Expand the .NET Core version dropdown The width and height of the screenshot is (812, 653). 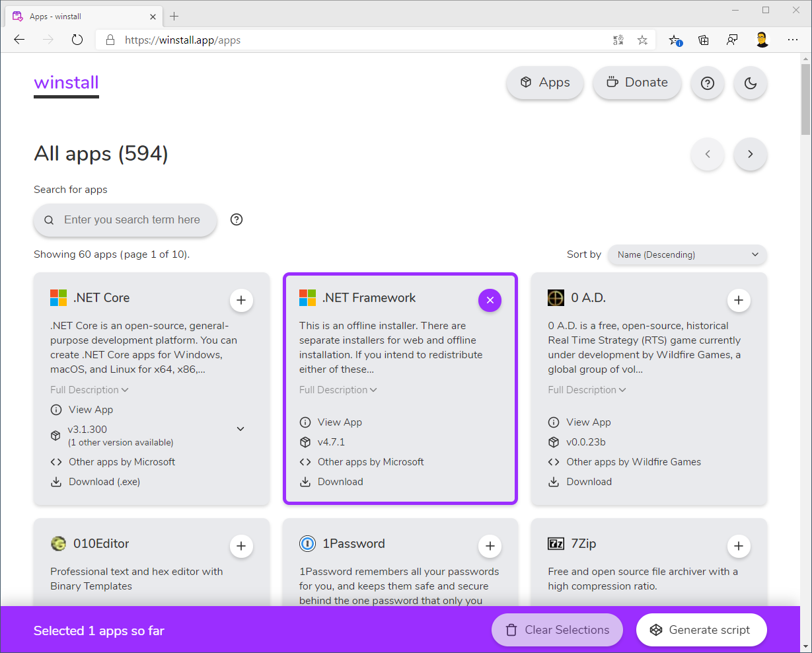(x=240, y=429)
